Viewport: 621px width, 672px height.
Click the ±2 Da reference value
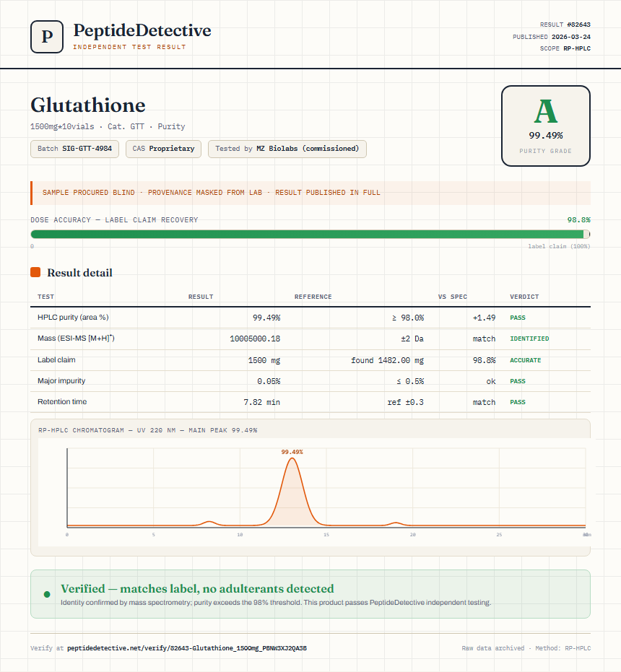pos(412,339)
